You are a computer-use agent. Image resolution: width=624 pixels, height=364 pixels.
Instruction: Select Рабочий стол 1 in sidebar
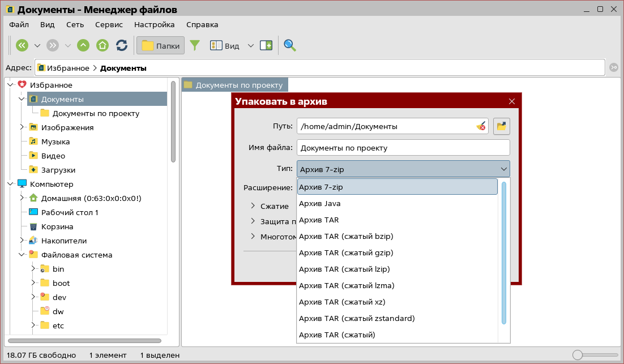(x=70, y=212)
